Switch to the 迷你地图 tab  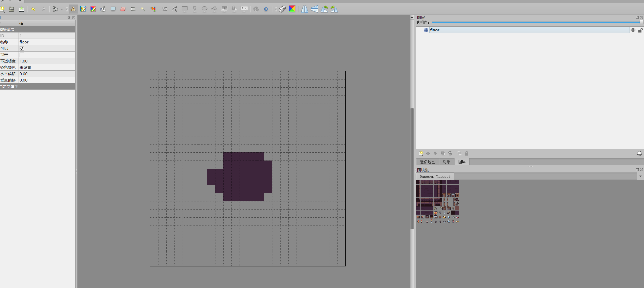tap(428, 162)
